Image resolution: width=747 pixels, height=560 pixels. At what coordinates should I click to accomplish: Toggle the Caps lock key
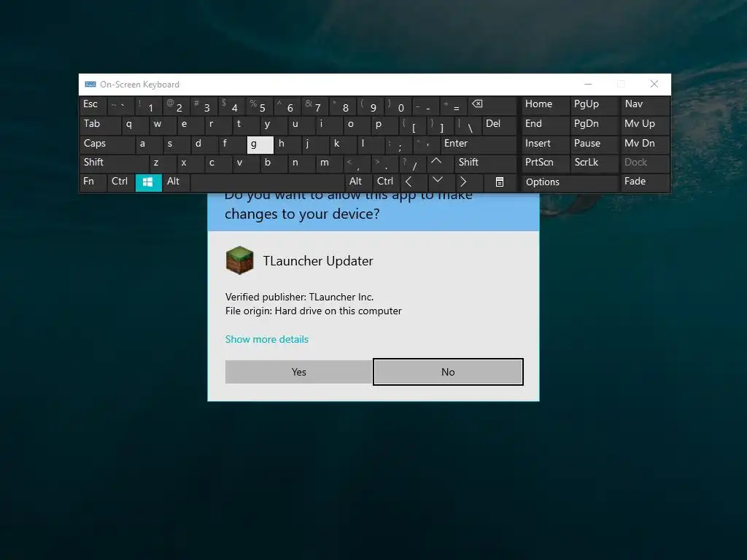107,144
